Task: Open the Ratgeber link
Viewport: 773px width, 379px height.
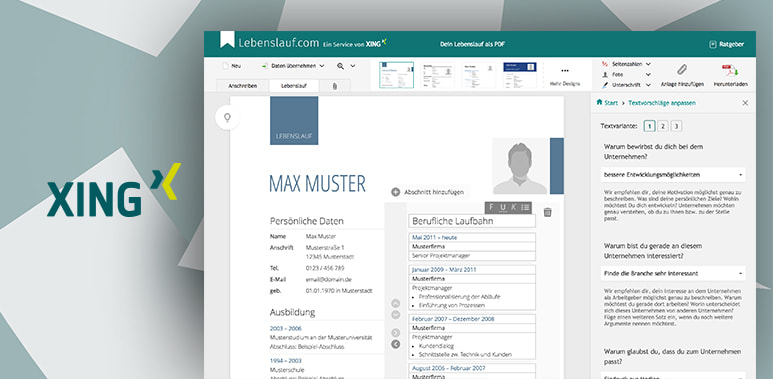Action: pos(726,44)
